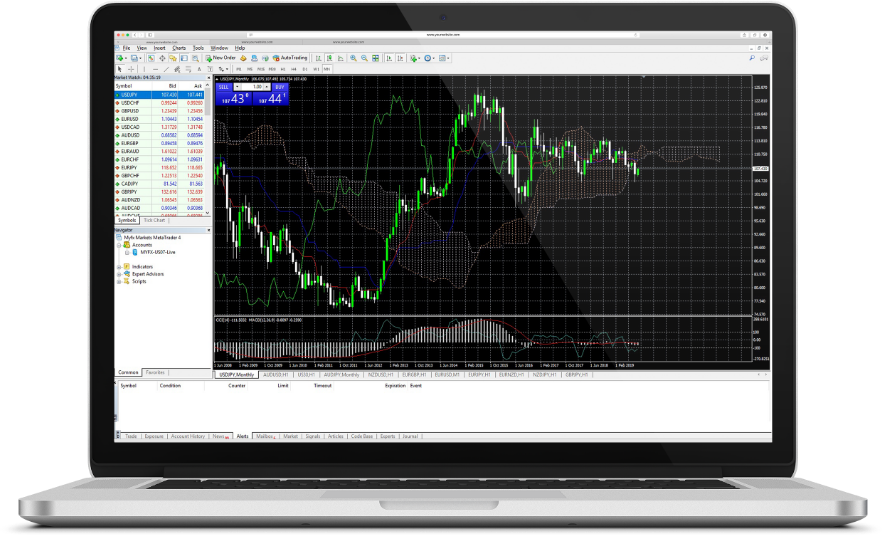Close the Market Watch panel
Viewport: 882px width, 535px height.
pyautogui.click(x=209, y=78)
